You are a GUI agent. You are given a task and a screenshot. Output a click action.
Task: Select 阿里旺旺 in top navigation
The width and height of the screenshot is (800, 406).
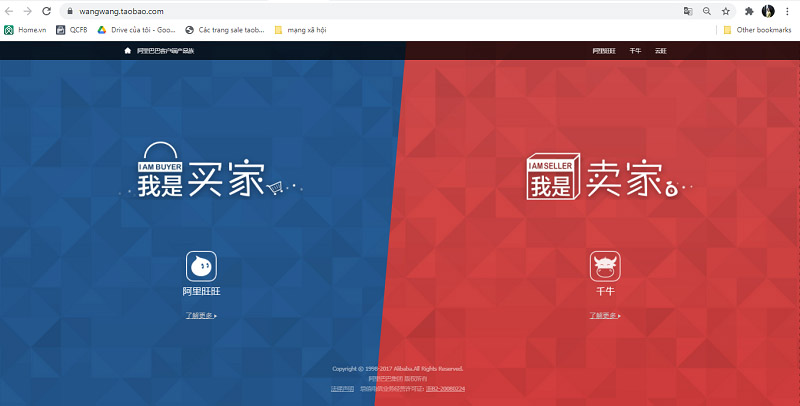(x=604, y=50)
